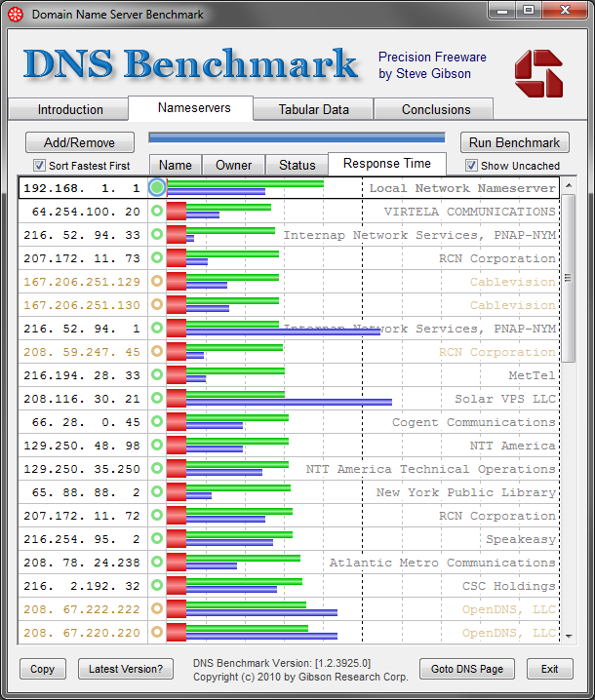Disable the Show Uncached checkbox

[x=471, y=166]
